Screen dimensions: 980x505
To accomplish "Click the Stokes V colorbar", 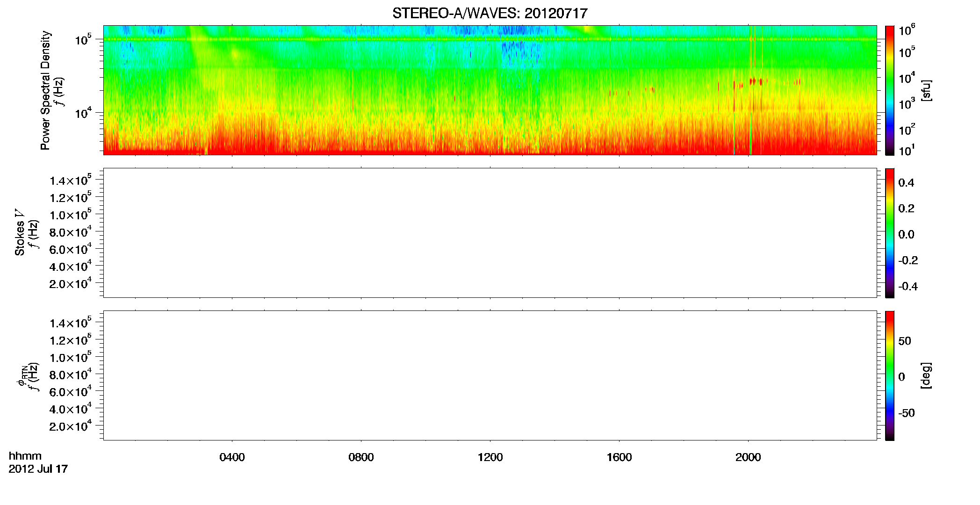I will [889, 233].
